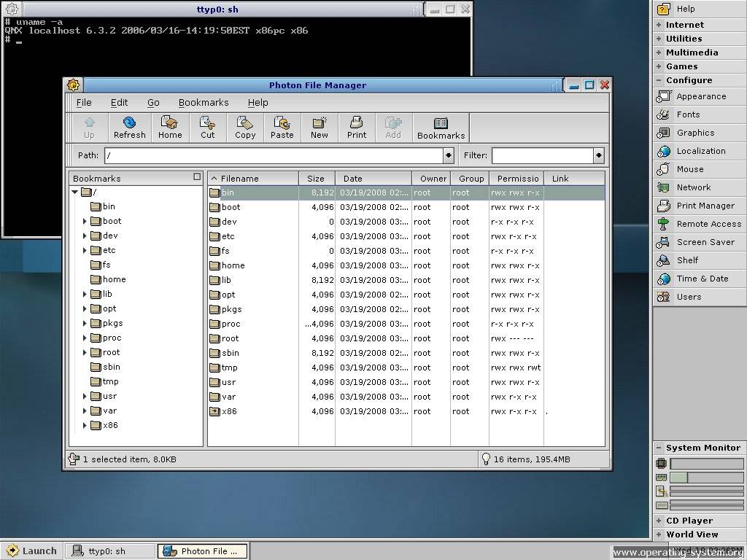Click the Cut toolbar icon

click(208, 128)
